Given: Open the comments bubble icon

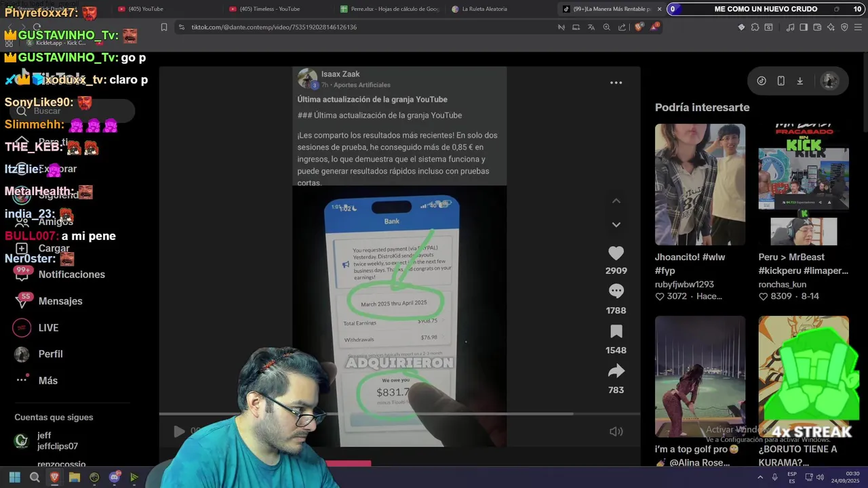Looking at the screenshot, I should point(616,291).
